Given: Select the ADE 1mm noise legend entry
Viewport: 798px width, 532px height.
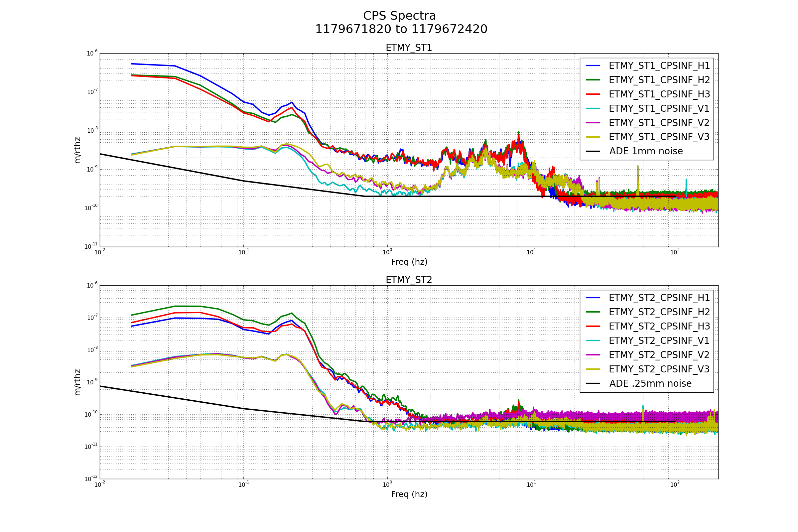Looking at the screenshot, I should (x=646, y=151).
